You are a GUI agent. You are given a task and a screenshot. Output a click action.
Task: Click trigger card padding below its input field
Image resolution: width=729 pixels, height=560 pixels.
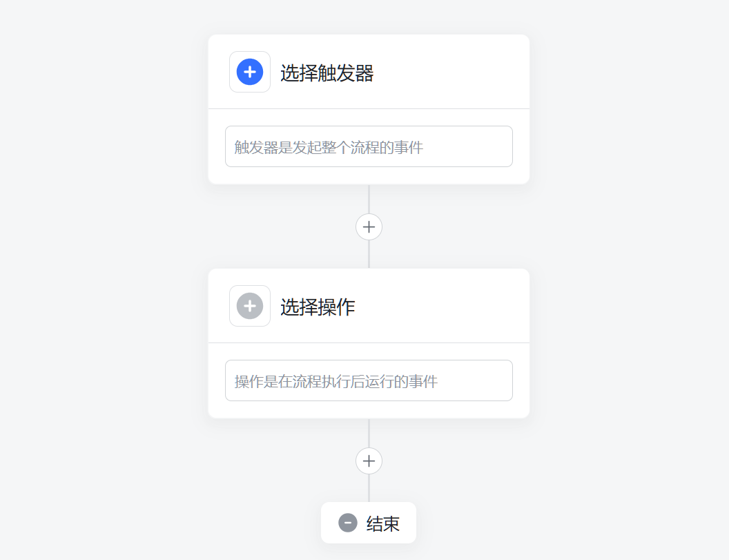(x=369, y=175)
